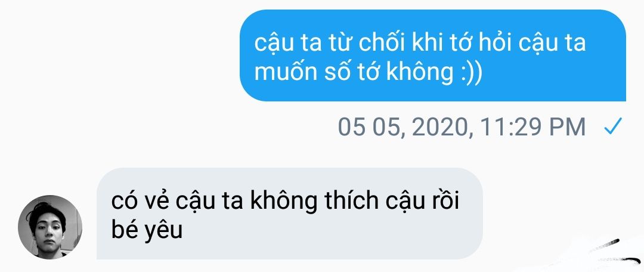Click the words 'bé yêu' in gray bubble

pyautogui.click(x=147, y=231)
